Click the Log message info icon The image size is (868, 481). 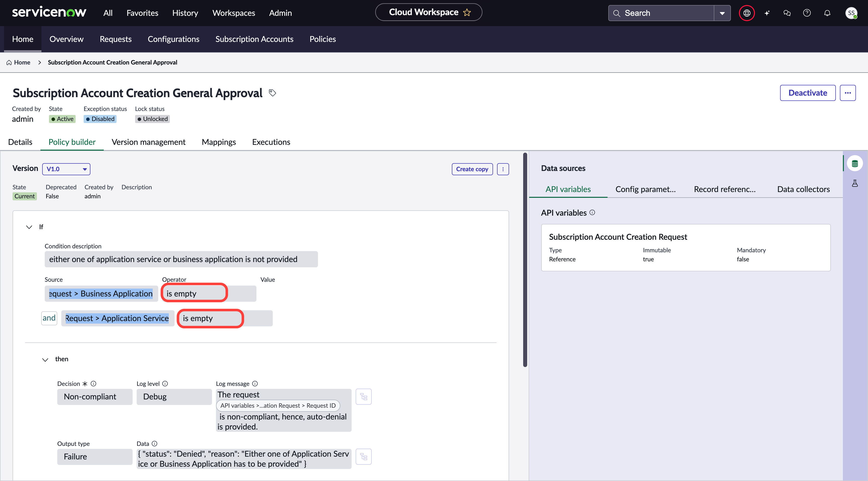255,384
